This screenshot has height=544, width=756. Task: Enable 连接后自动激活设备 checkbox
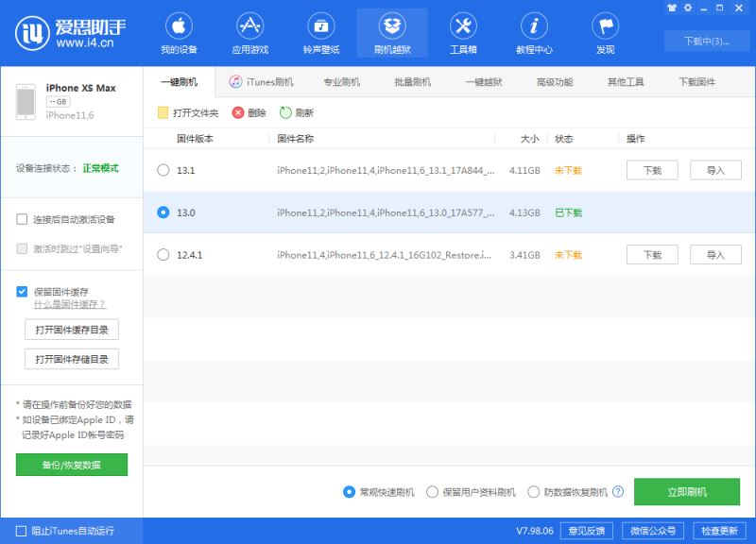coord(22,220)
